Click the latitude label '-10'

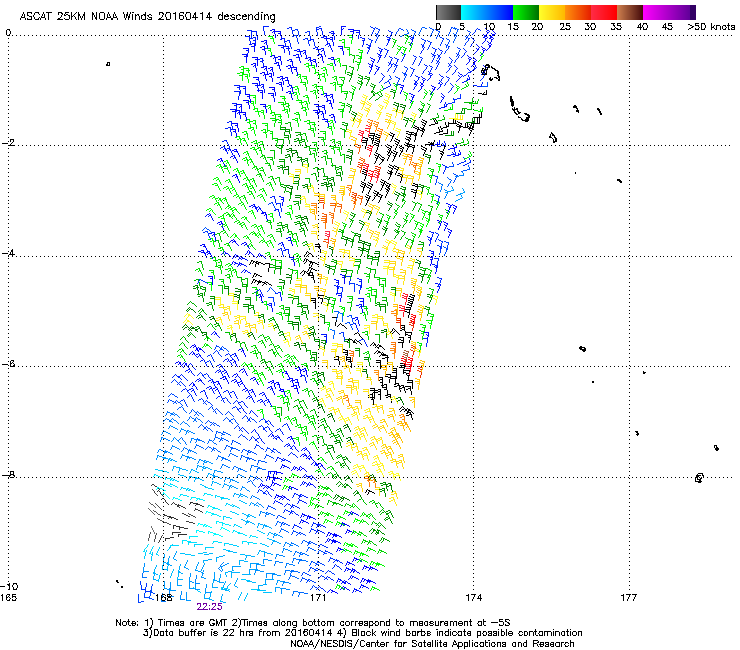pyautogui.click(x=9, y=586)
